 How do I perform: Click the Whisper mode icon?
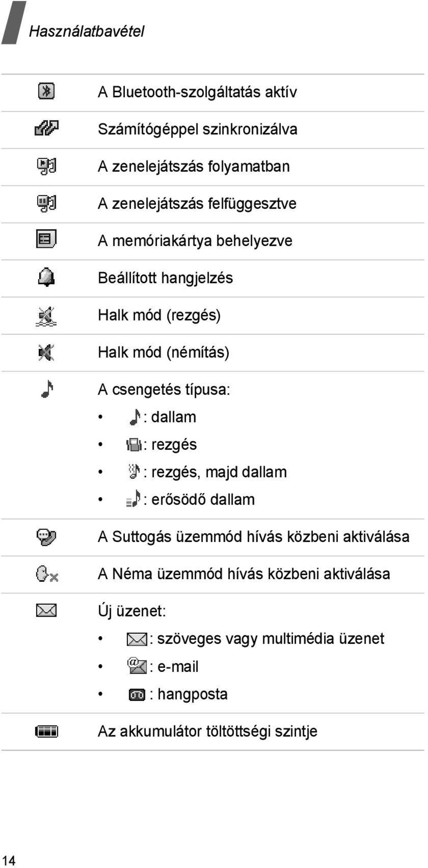pyautogui.click(x=46, y=537)
